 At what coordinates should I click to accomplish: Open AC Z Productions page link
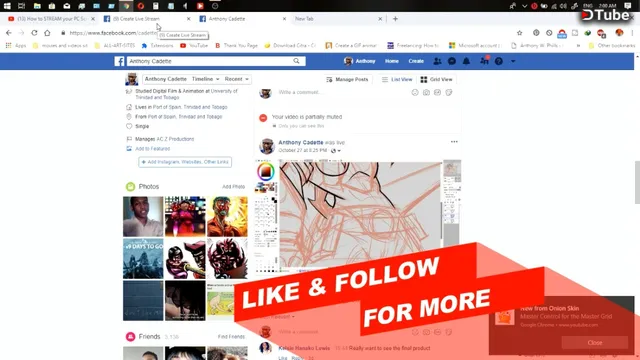176,139
